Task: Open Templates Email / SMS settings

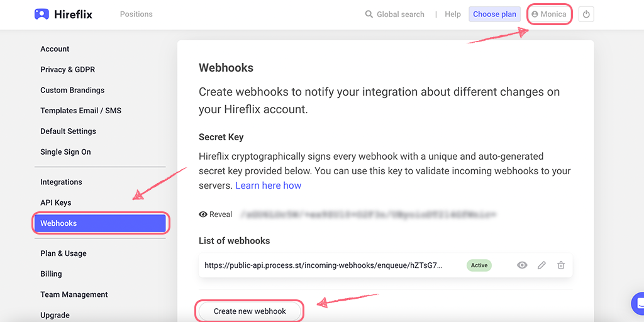Action: (81, 111)
